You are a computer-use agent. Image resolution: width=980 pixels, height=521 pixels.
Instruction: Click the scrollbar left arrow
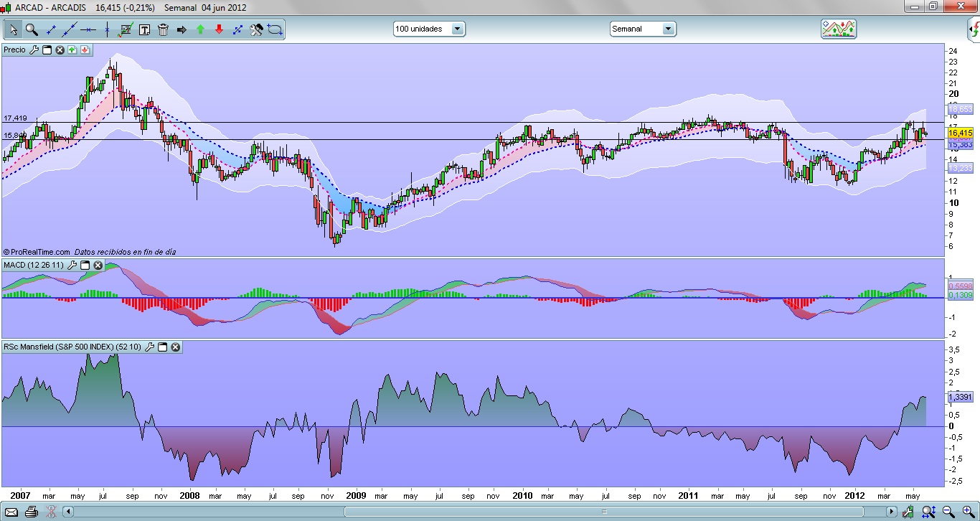[x=69, y=512]
